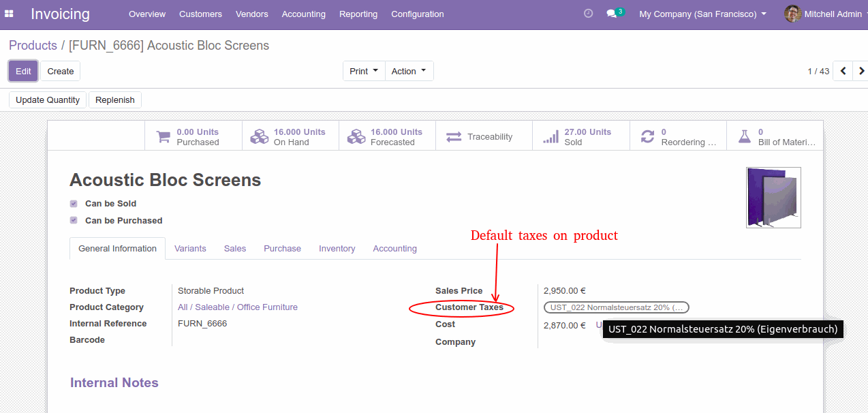
Task: Click the FURN_6666 internal reference value
Action: coord(202,324)
